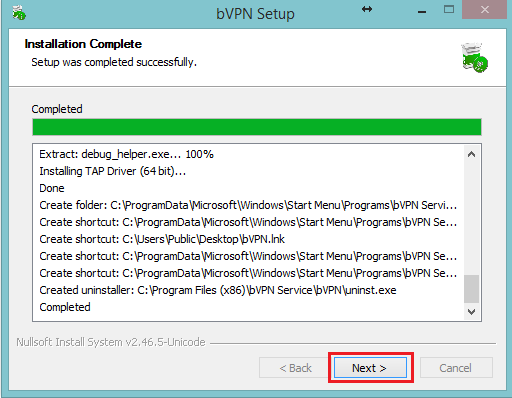512x398 pixels.
Task: Click the Next > button
Action: (370, 368)
